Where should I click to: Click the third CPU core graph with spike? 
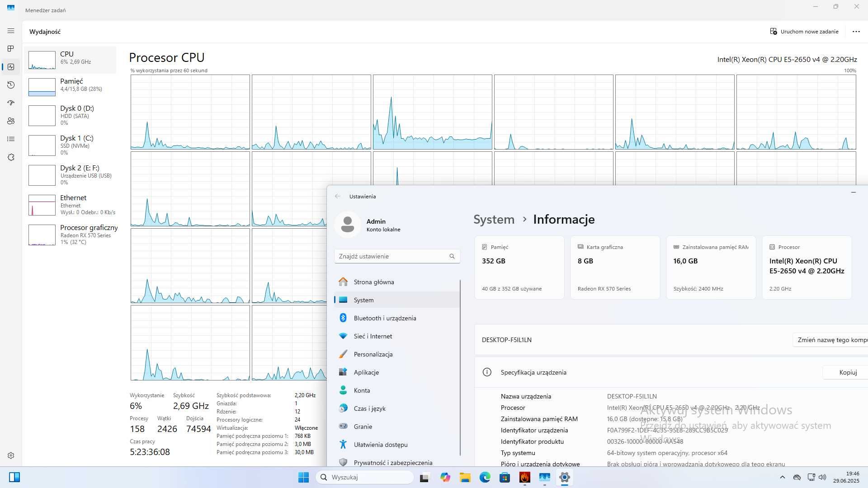tap(432, 112)
